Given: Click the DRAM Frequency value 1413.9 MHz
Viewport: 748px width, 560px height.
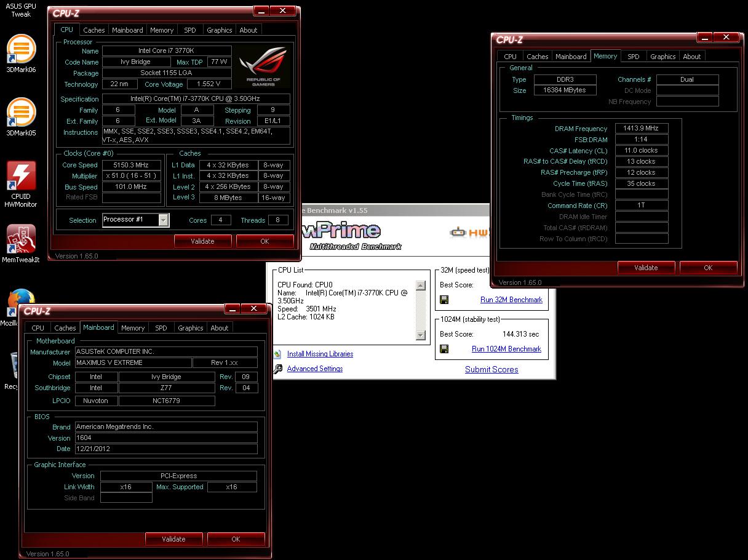Looking at the screenshot, I should 641,129.
